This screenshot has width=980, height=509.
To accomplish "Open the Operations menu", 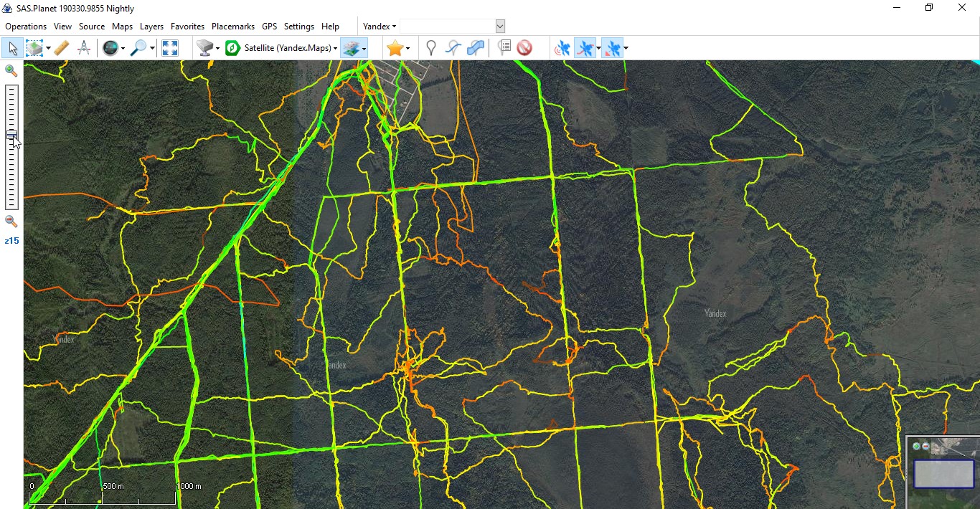I will point(26,27).
